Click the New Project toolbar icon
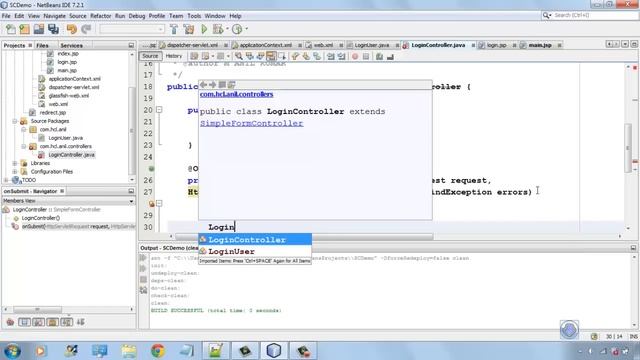This screenshot has height=360, width=640. [x=24, y=29]
